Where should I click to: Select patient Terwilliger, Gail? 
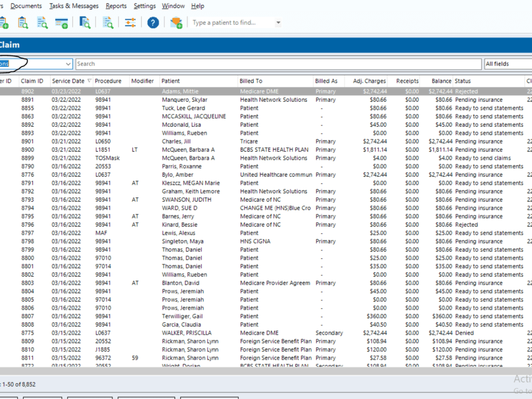click(x=182, y=316)
